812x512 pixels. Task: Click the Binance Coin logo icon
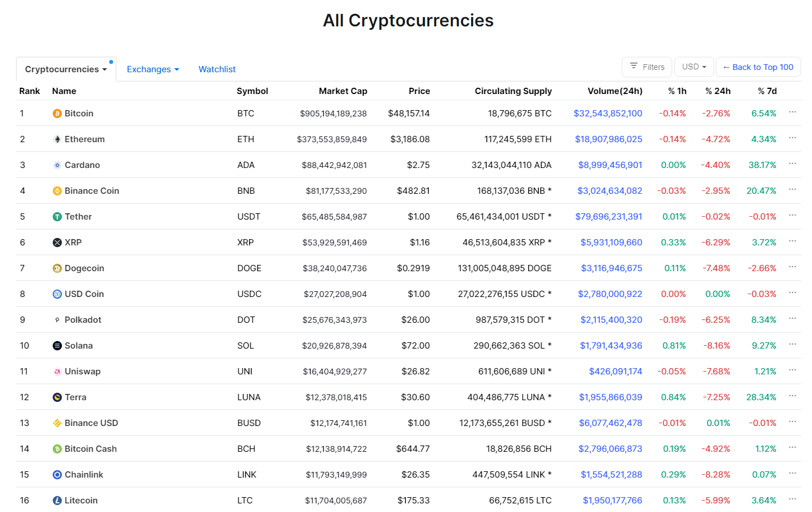click(x=57, y=191)
